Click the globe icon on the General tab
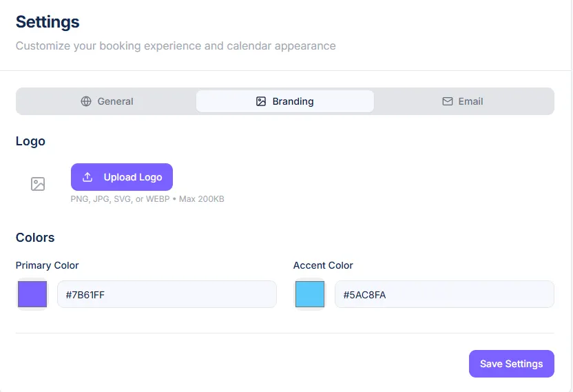The width and height of the screenshot is (573, 392). 86,101
